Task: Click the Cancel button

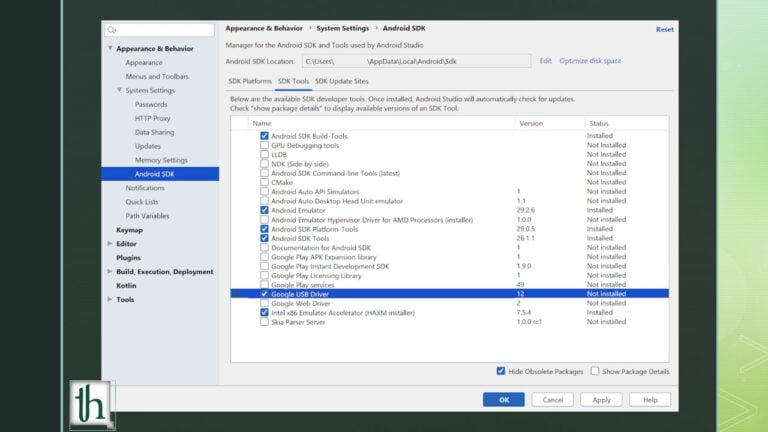Action: pyautogui.click(x=552, y=400)
